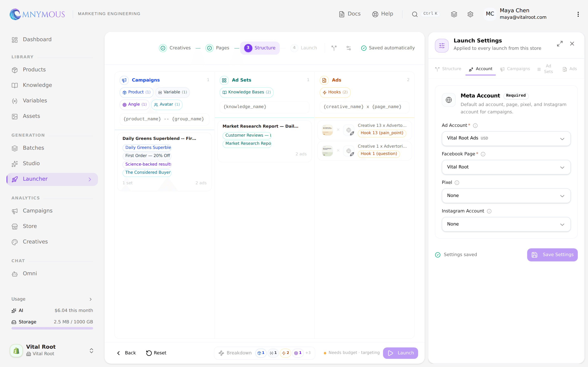Click the branching structure icon beside Launch step

pos(334,48)
